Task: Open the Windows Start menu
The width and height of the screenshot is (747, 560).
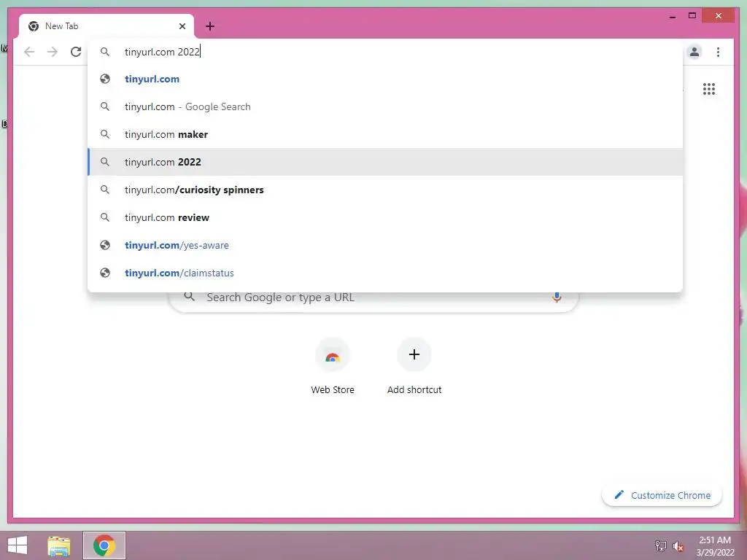Action: coord(18,545)
